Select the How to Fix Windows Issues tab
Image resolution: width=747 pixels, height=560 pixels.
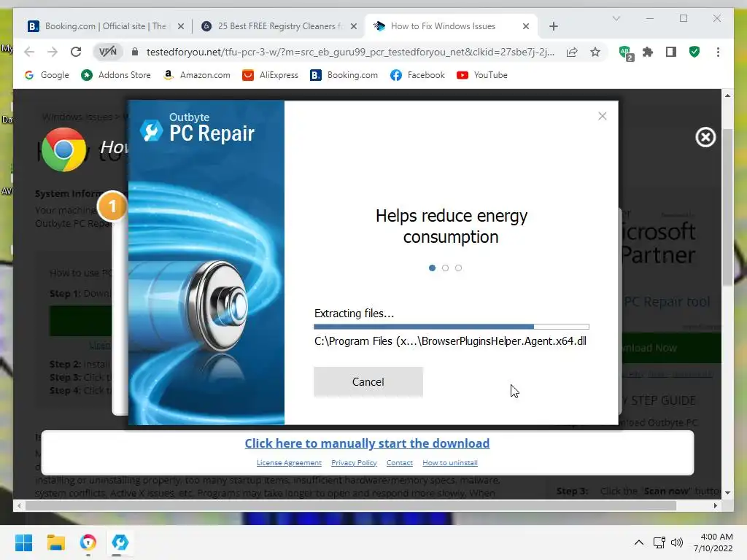(443, 26)
